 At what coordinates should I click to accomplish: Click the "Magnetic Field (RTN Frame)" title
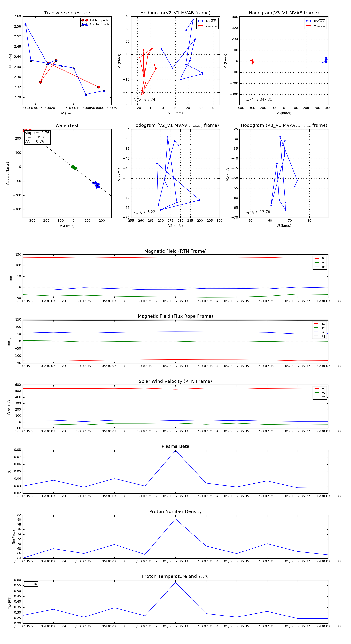[175, 251]
